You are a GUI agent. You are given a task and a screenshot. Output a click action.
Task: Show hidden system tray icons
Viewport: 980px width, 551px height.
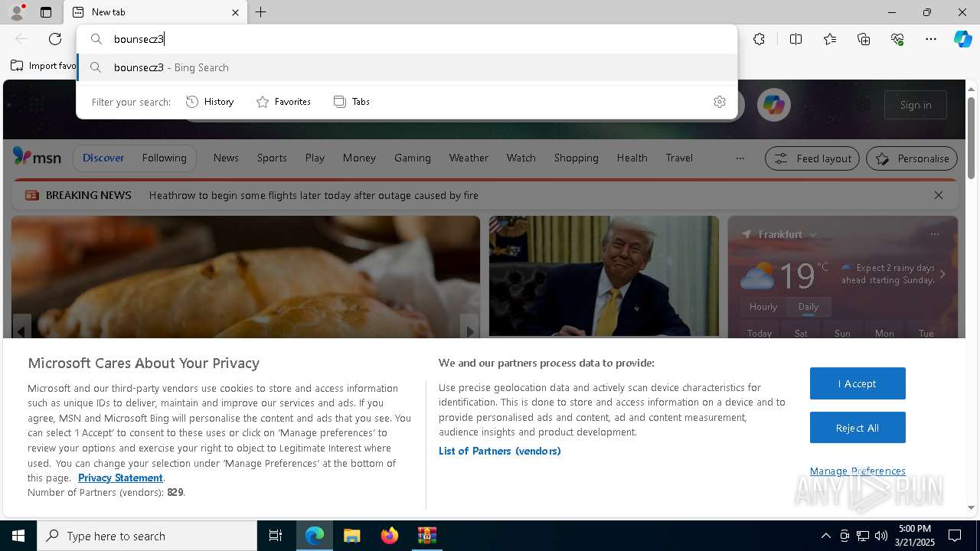pyautogui.click(x=825, y=536)
